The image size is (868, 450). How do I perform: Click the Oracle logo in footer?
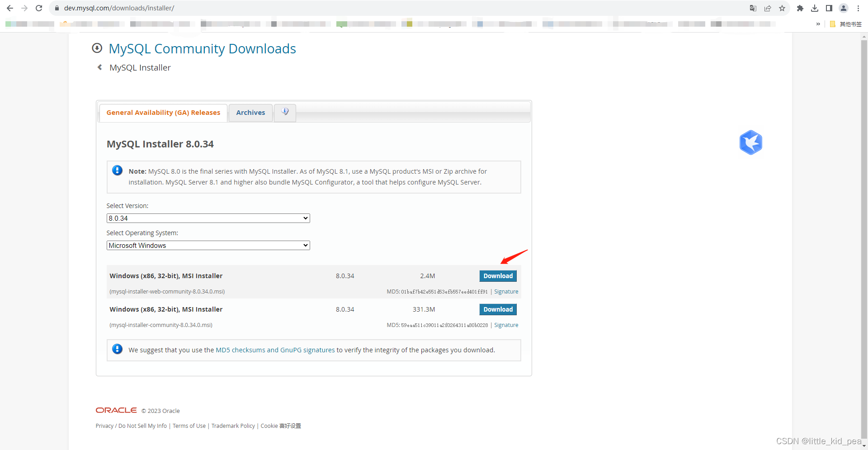[116, 410]
